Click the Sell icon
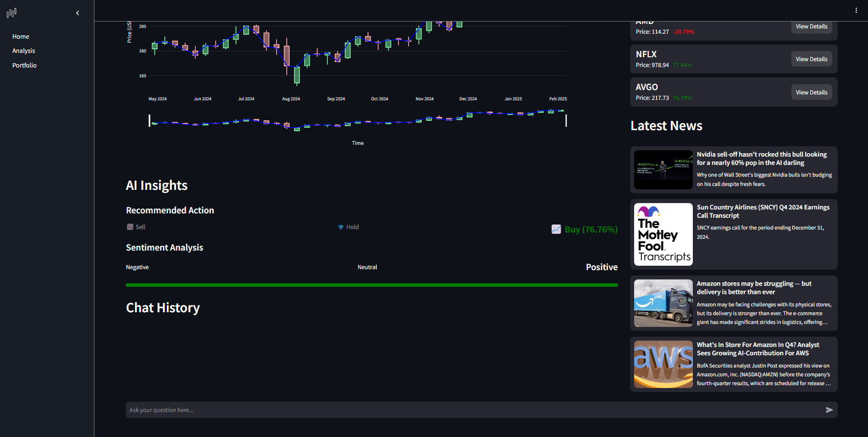The height and width of the screenshot is (437, 868). pos(130,227)
